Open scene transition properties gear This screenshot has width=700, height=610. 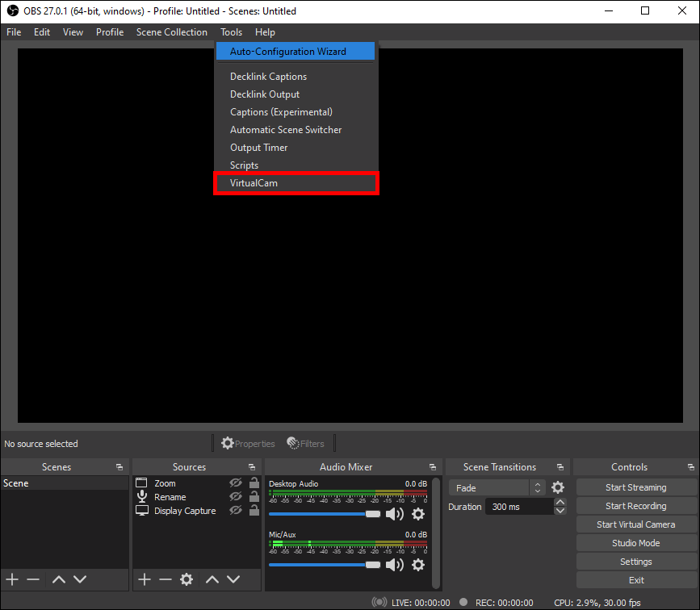click(557, 487)
